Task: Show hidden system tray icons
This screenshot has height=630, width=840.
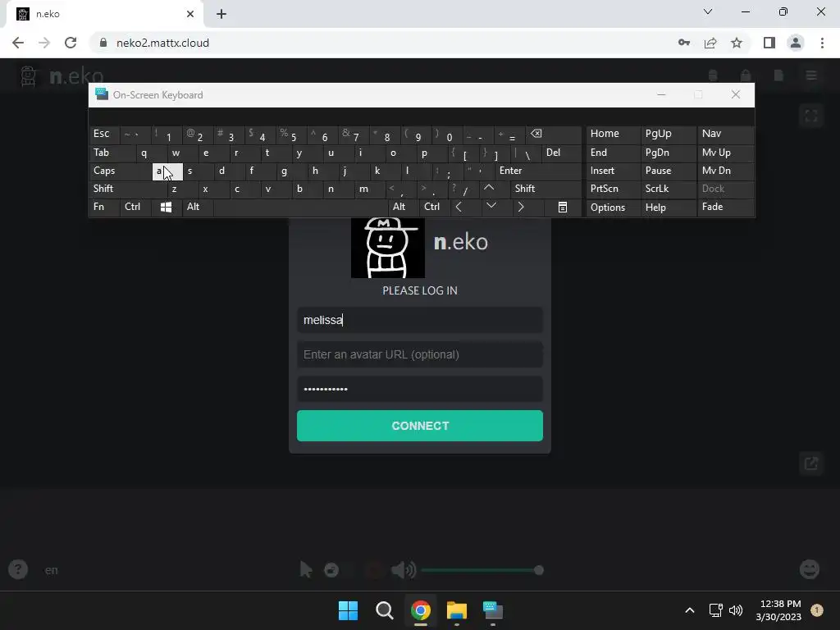Action: 690,610
